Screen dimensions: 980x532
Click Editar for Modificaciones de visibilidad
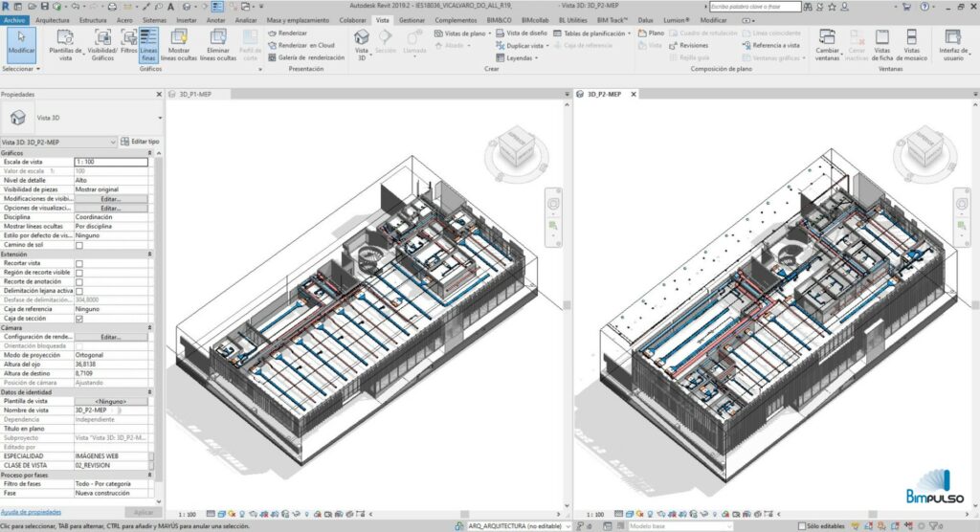coord(111,199)
